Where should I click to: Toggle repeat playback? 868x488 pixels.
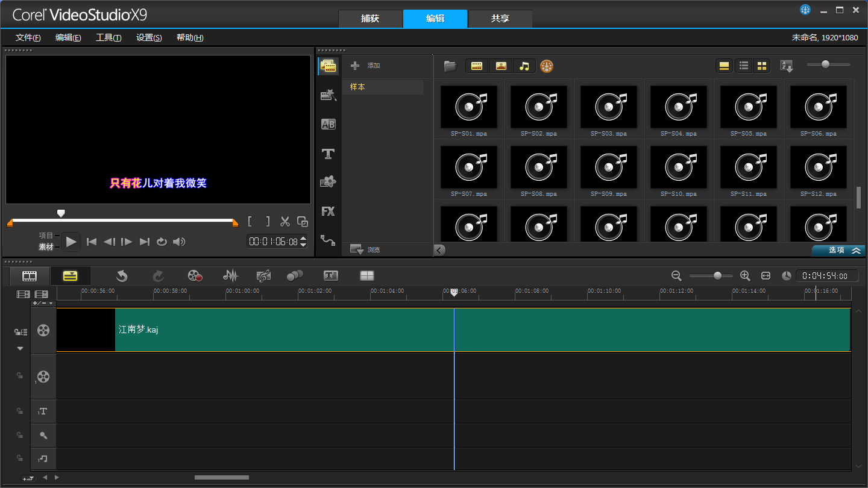pos(162,242)
